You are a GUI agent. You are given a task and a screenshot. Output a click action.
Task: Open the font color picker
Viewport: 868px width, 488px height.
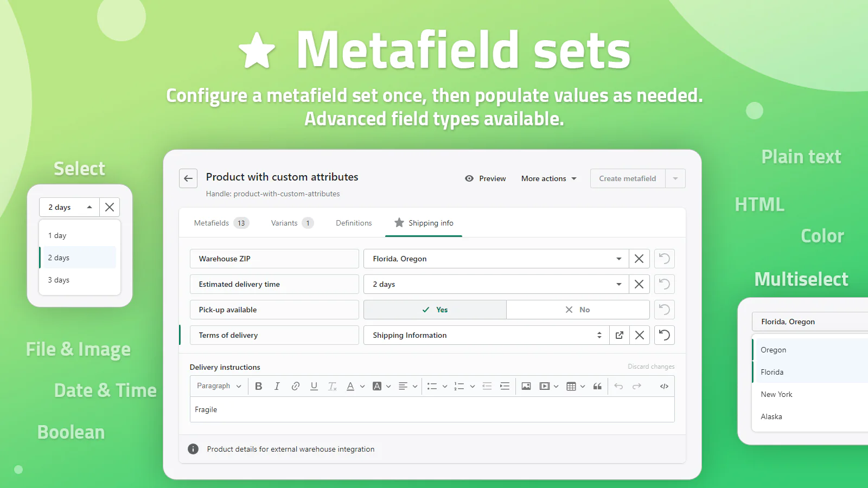coord(350,386)
